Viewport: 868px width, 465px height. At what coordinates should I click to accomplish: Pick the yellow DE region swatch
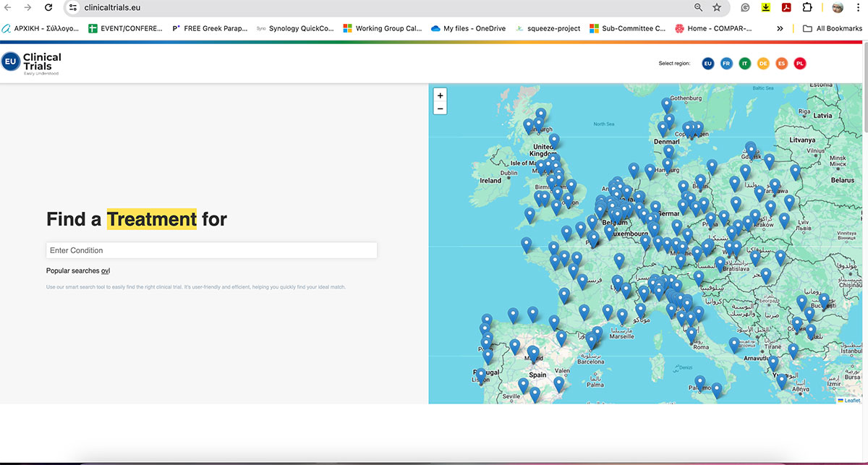763,64
